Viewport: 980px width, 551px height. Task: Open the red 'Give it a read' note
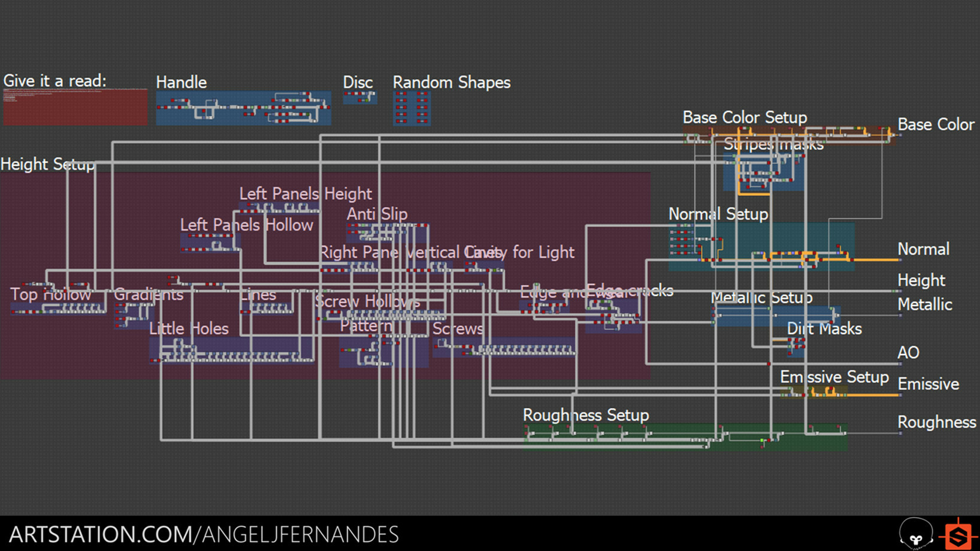75,108
